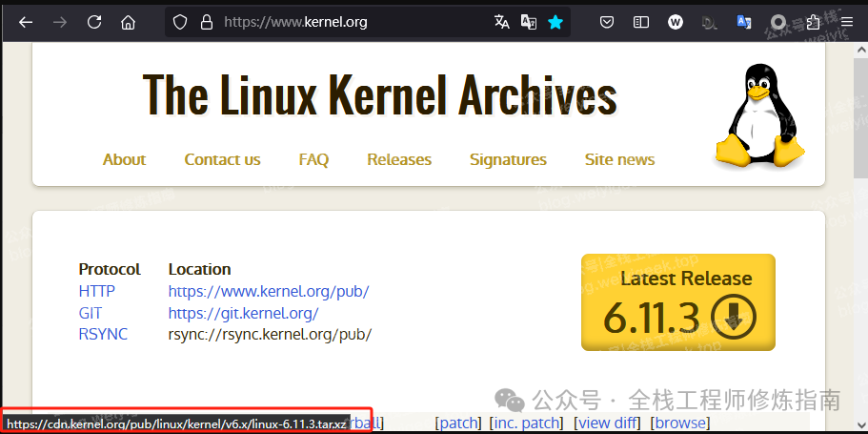Viewport: 868px width, 434px height.
Task: Open the browser home page
Action: [128, 22]
